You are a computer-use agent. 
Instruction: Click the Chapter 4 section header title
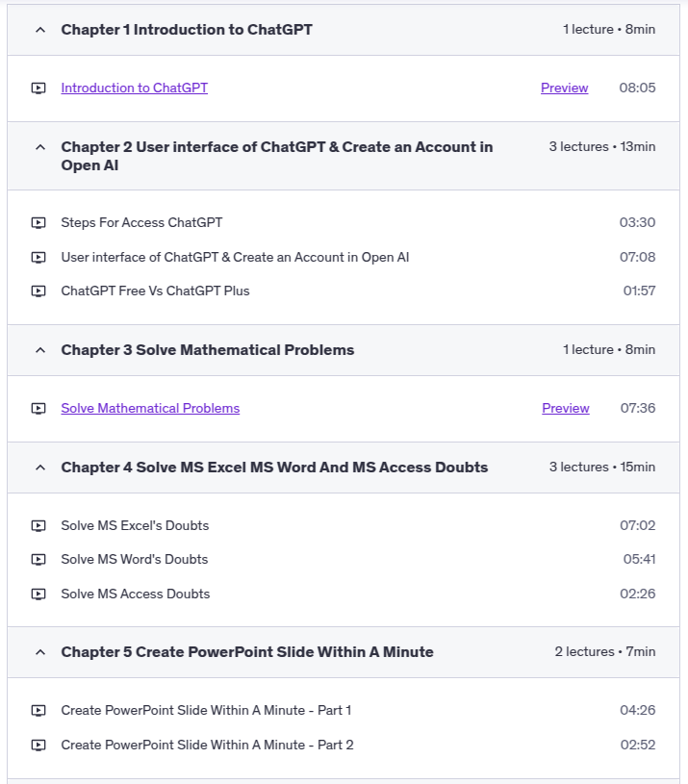[x=274, y=468]
